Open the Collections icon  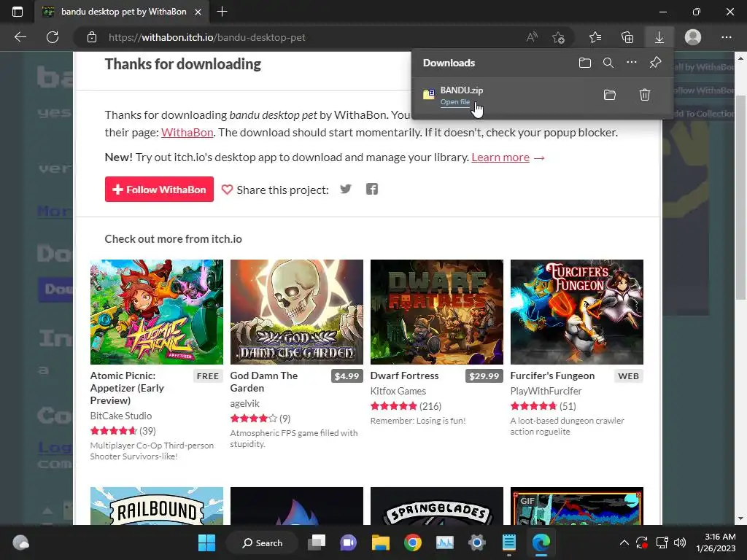627,37
